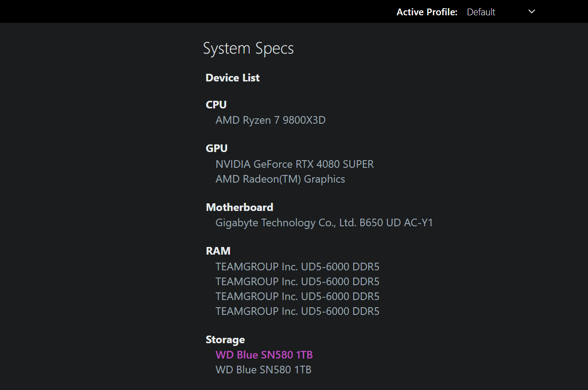Click the "Storage" section label

click(225, 340)
